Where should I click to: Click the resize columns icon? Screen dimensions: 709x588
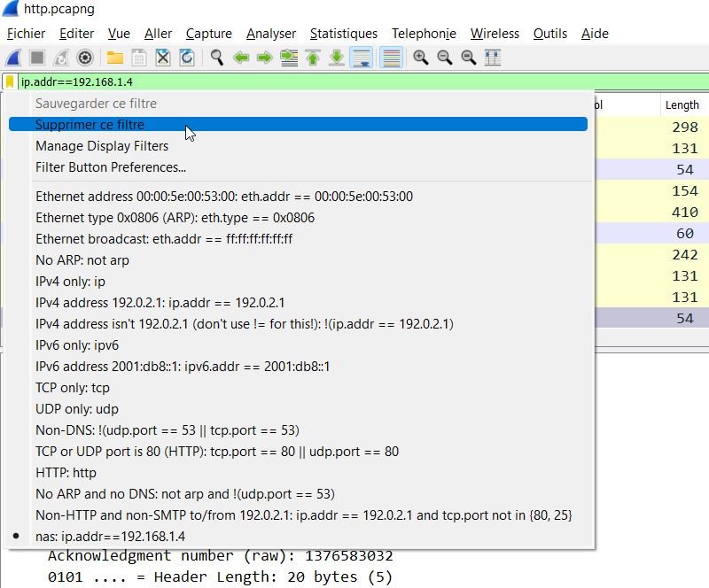tap(493, 58)
